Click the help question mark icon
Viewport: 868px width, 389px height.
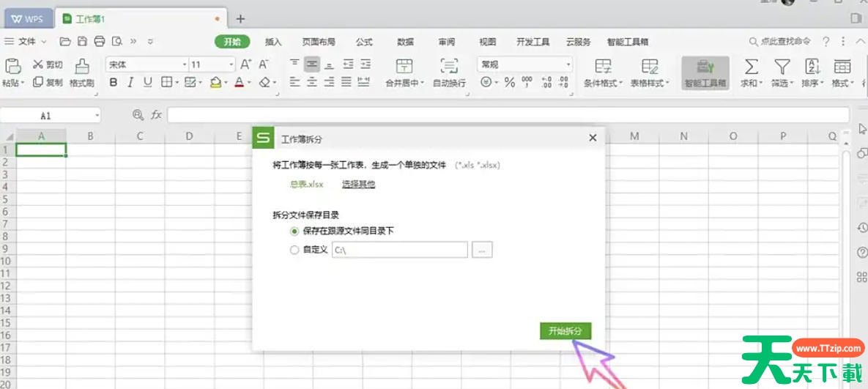(x=826, y=42)
